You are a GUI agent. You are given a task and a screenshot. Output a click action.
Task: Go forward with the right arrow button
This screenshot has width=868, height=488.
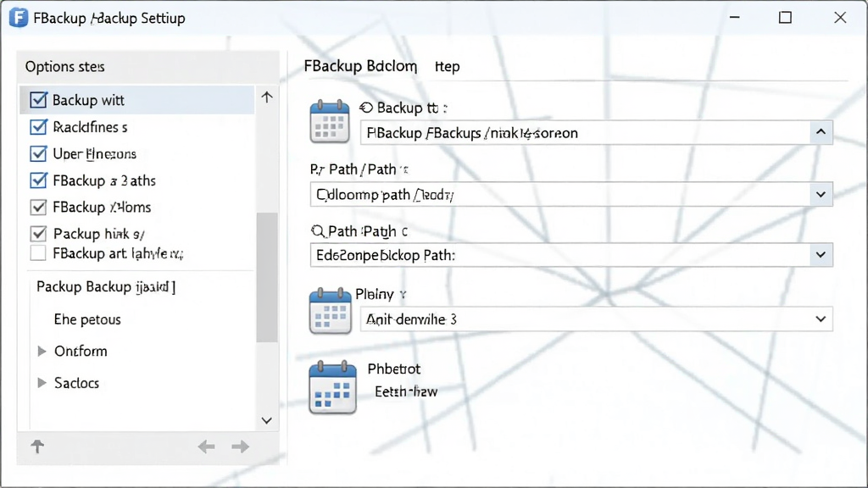(240, 446)
